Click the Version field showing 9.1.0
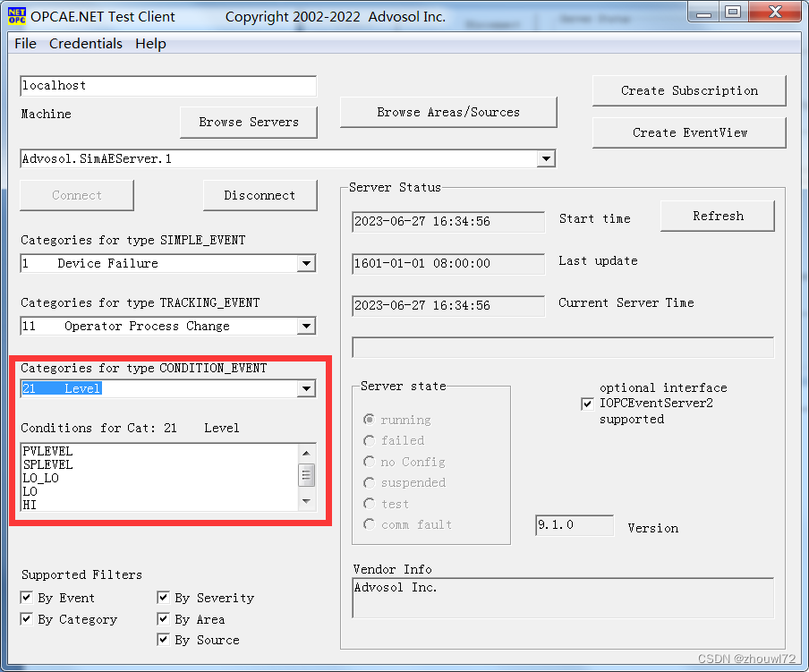 pyautogui.click(x=575, y=525)
